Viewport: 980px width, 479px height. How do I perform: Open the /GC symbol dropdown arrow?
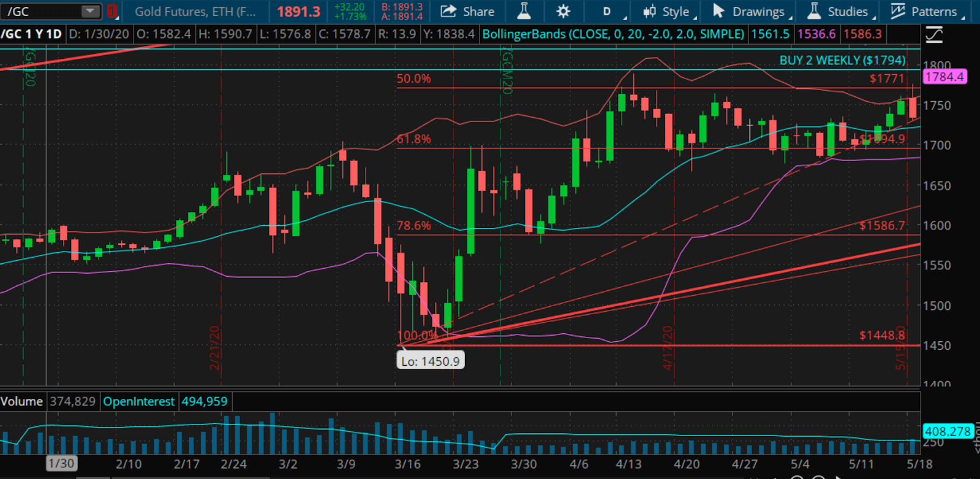(90, 11)
